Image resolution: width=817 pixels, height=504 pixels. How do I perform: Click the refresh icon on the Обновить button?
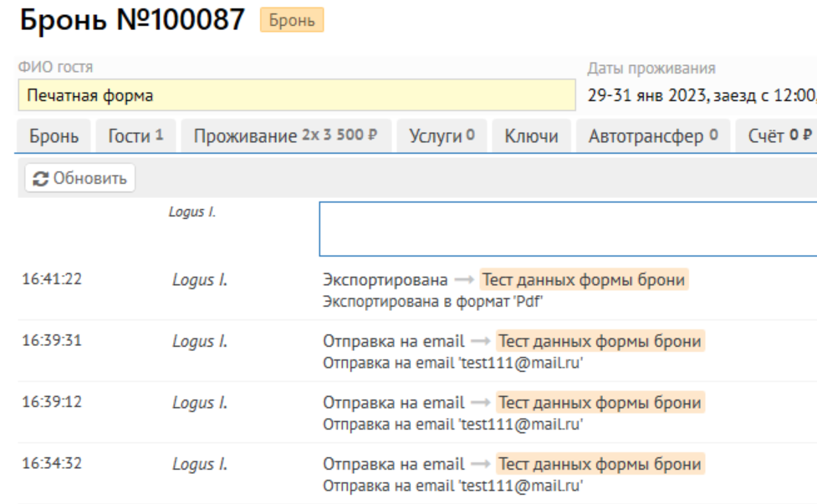[x=38, y=178]
